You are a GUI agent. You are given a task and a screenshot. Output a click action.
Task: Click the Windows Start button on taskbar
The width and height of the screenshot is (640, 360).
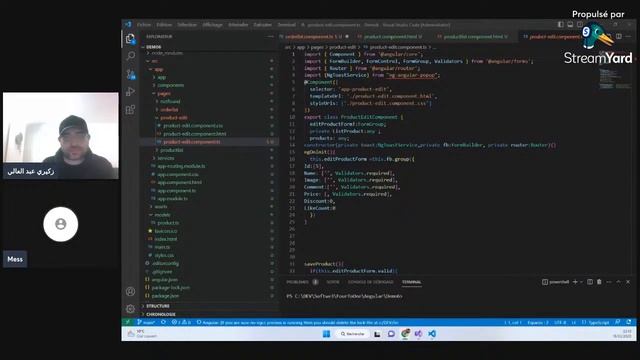(326, 334)
